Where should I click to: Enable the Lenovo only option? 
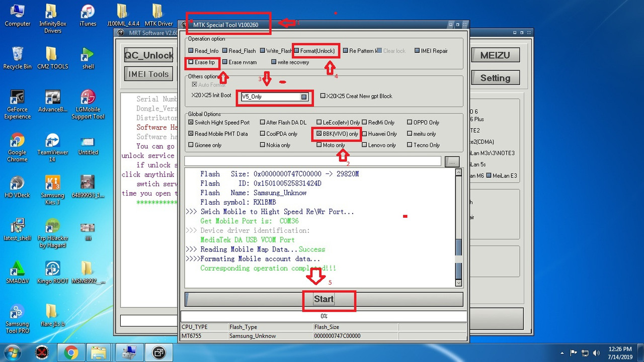(364, 145)
